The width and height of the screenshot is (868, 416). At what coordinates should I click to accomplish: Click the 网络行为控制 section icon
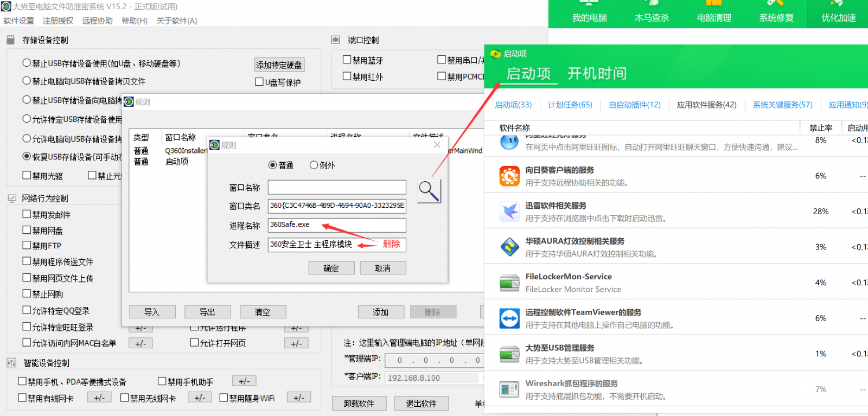click(12, 199)
